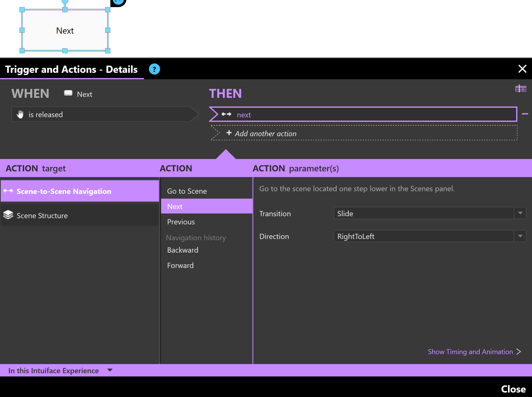This screenshot has height=397, width=532.
Task: Select the 'is released' trigger row
Action: 105,114
